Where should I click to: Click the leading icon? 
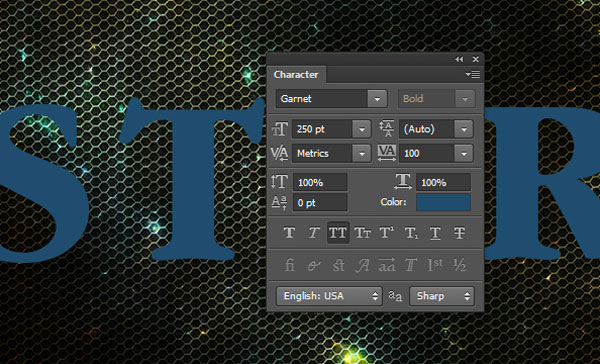(386, 129)
